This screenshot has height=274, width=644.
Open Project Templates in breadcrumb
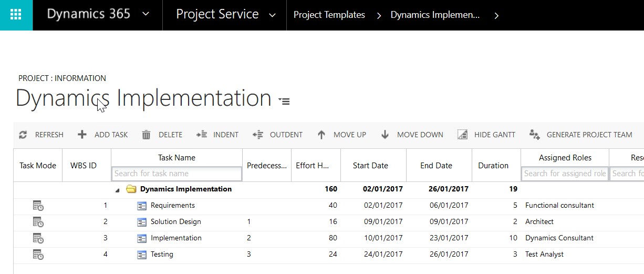[329, 15]
